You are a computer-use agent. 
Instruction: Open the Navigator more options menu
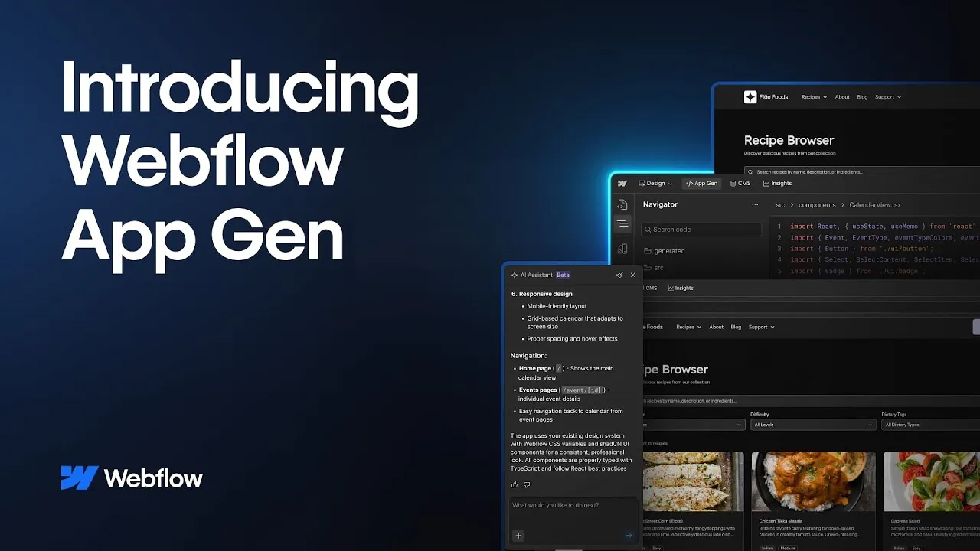point(755,204)
